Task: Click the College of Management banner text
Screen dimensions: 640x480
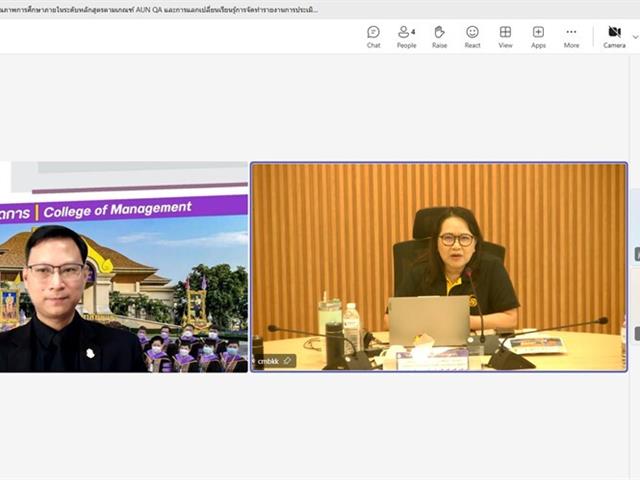Action: tap(117, 209)
